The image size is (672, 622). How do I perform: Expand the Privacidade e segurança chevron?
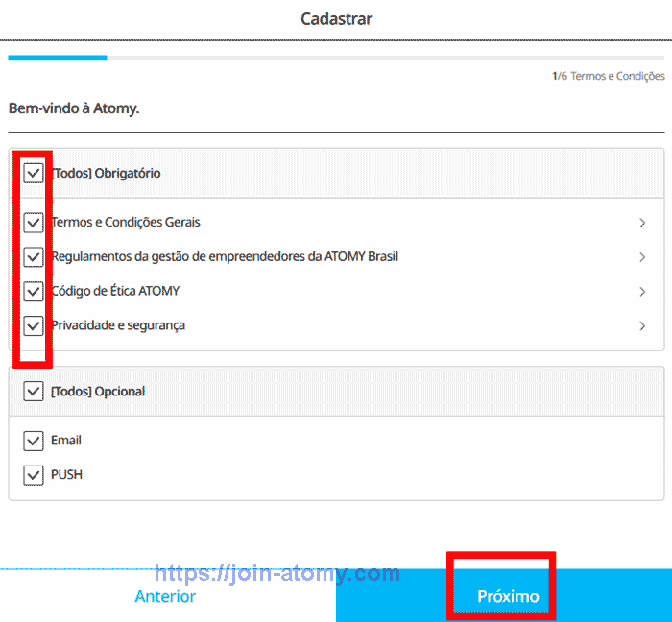tap(642, 326)
